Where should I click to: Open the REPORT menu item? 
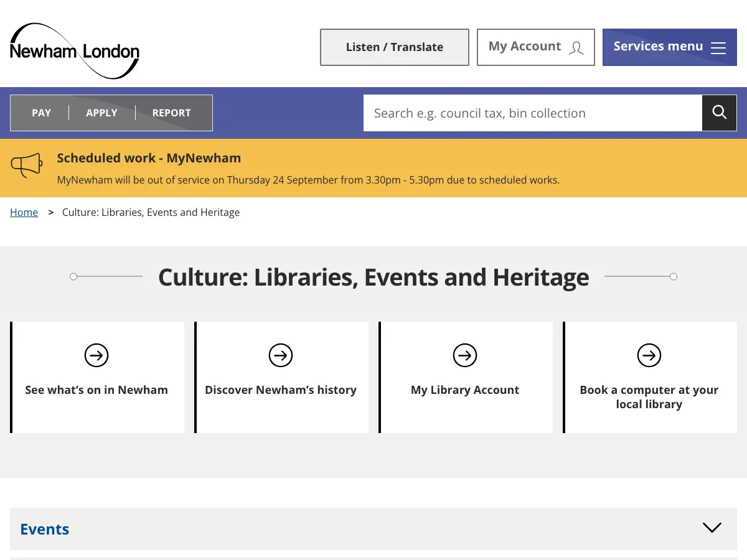pyautogui.click(x=172, y=113)
